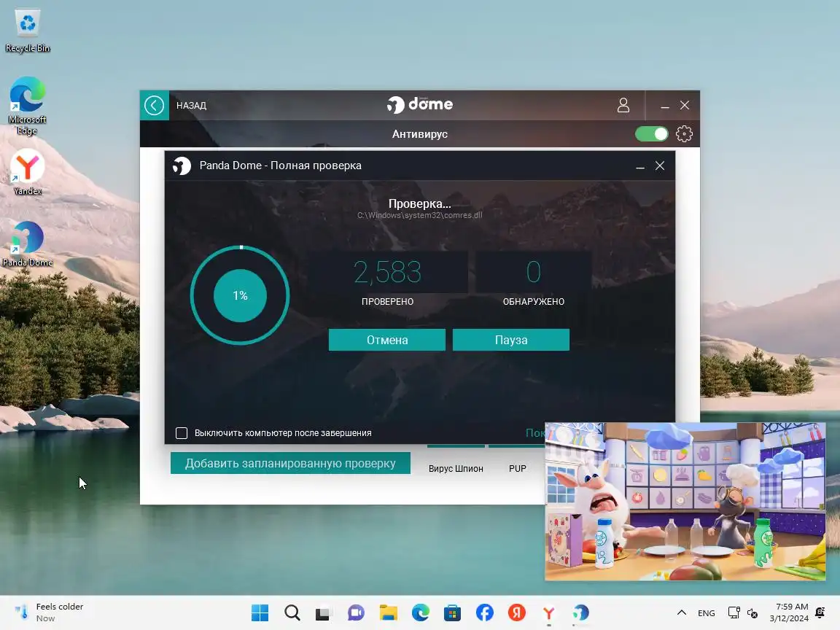Open Edge browser from taskbar
Screen dimensions: 840x630
[421, 612]
